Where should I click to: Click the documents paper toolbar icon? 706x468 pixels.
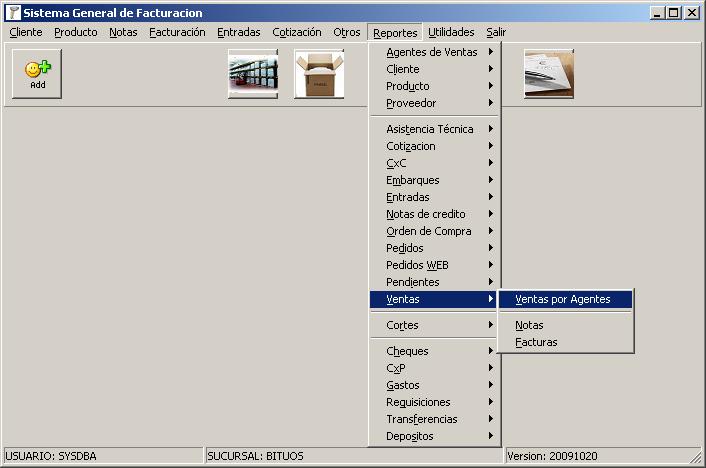[x=549, y=74]
